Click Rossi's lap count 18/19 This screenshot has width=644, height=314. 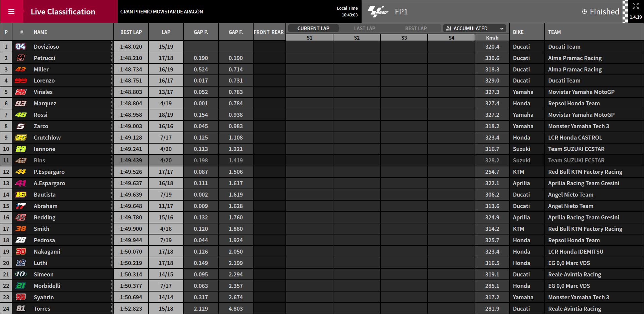pyautogui.click(x=166, y=115)
